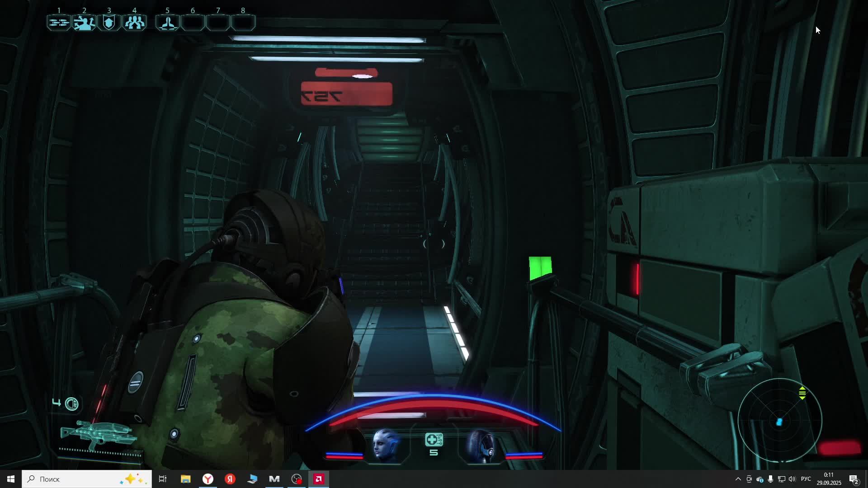Trigger the squad power in slot 4

tap(134, 23)
